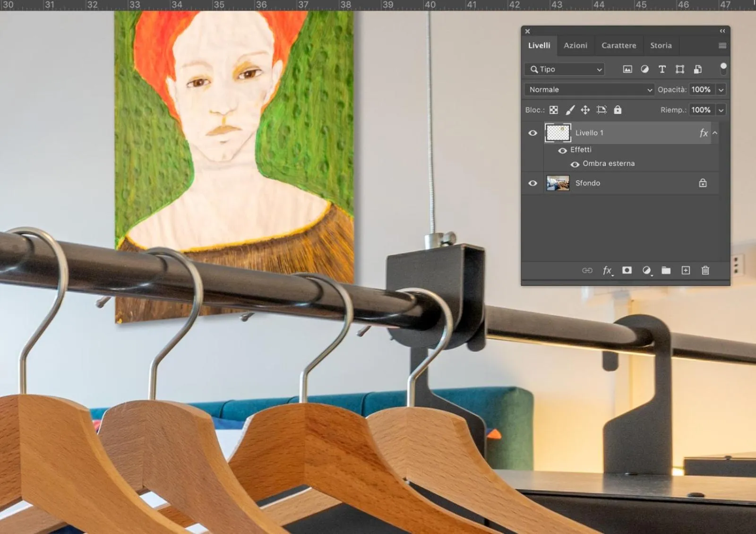Create a new layer group folder
Image resolution: width=756 pixels, height=534 pixels.
(x=666, y=270)
